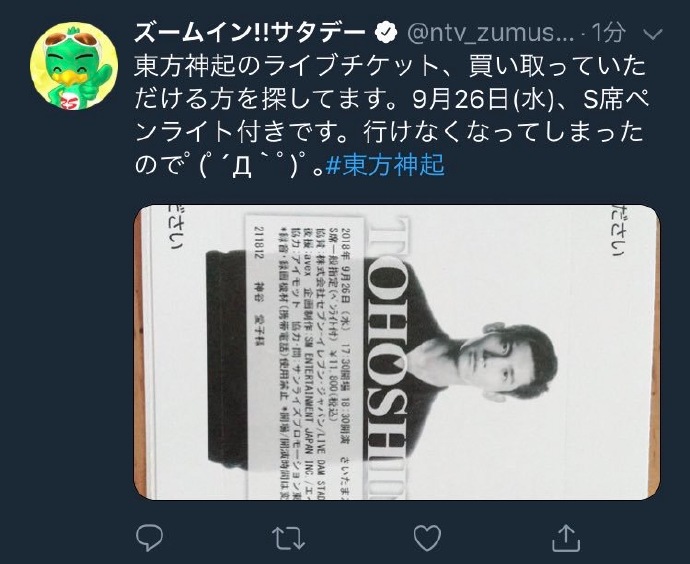The height and width of the screenshot is (564, 690).
Task: Click the tweet text starting 東方神起のライブチケット
Action: tap(391, 115)
